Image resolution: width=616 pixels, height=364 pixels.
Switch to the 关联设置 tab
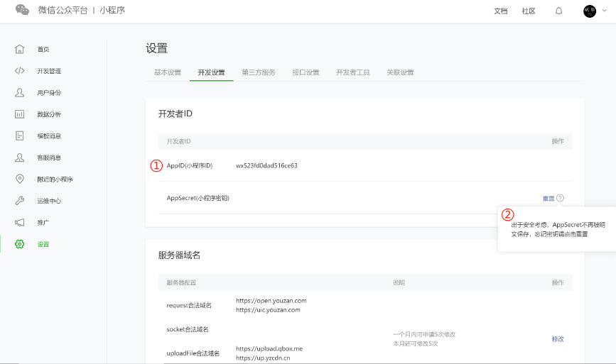coord(400,72)
